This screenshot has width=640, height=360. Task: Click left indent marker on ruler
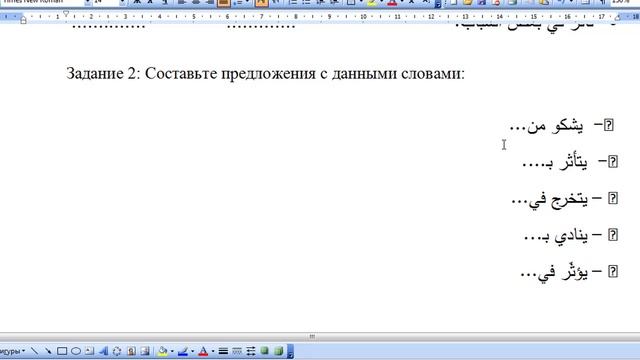(x=23, y=20)
